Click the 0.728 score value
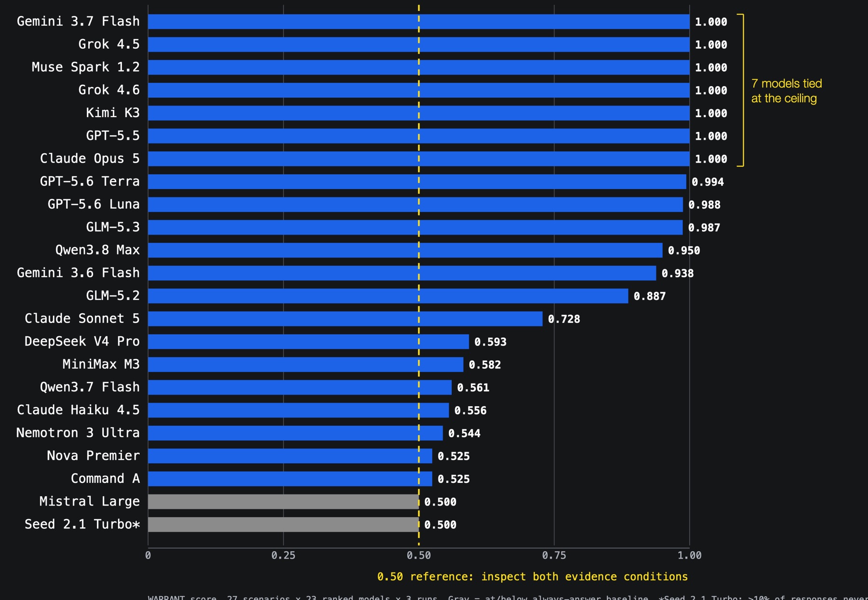This screenshot has width=868, height=600. coord(564,319)
